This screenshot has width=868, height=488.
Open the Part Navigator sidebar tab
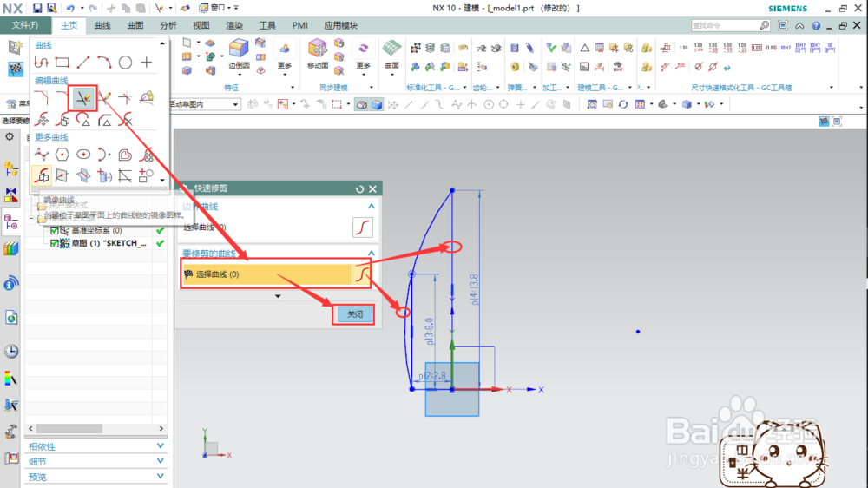[x=11, y=222]
